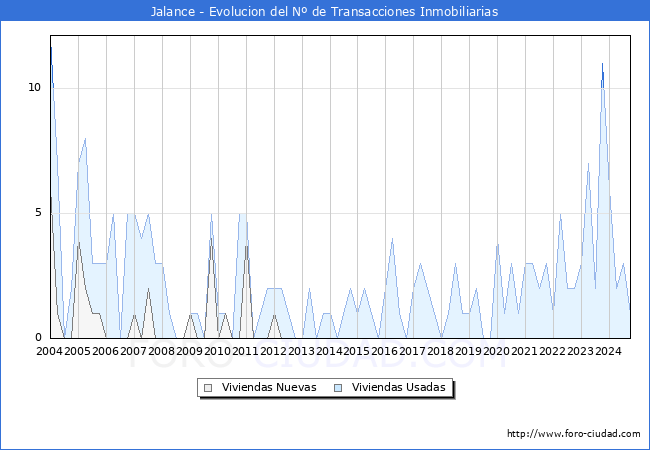The width and height of the screenshot is (650, 450).
Task: Open the foro-ciudad.com link
Action: point(573,434)
